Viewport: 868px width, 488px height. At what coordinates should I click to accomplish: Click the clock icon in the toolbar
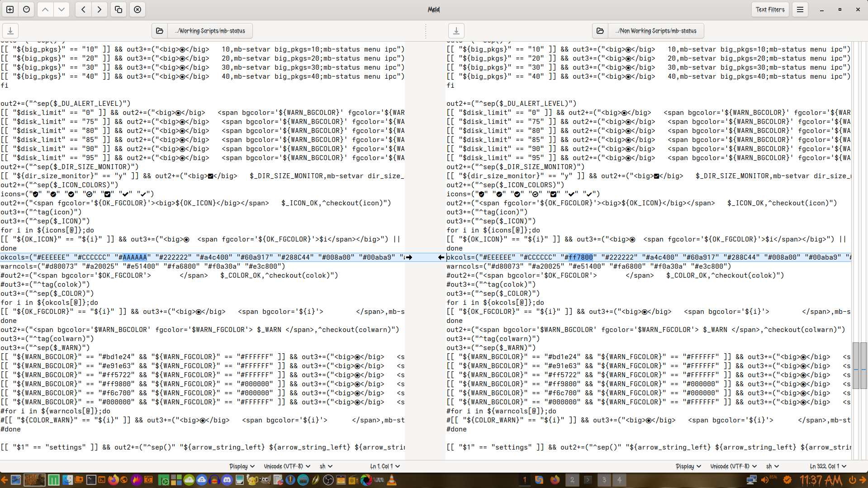[27, 9]
